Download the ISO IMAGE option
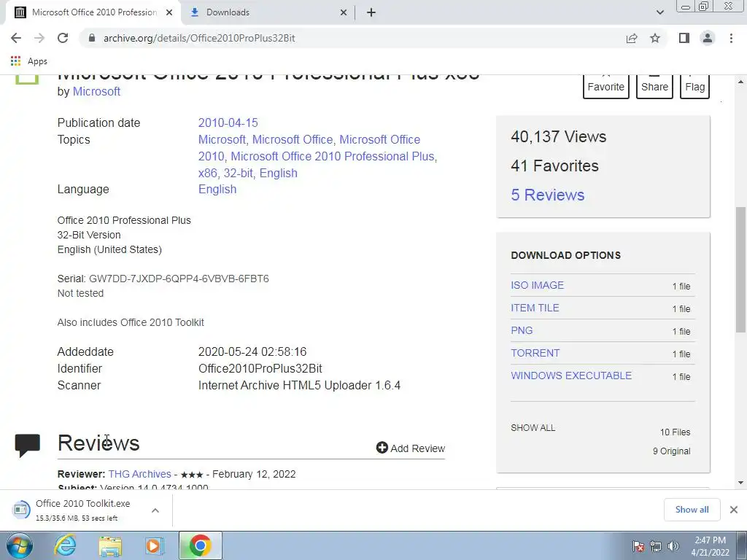The width and height of the screenshot is (747, 560). (x=537, y=285)
